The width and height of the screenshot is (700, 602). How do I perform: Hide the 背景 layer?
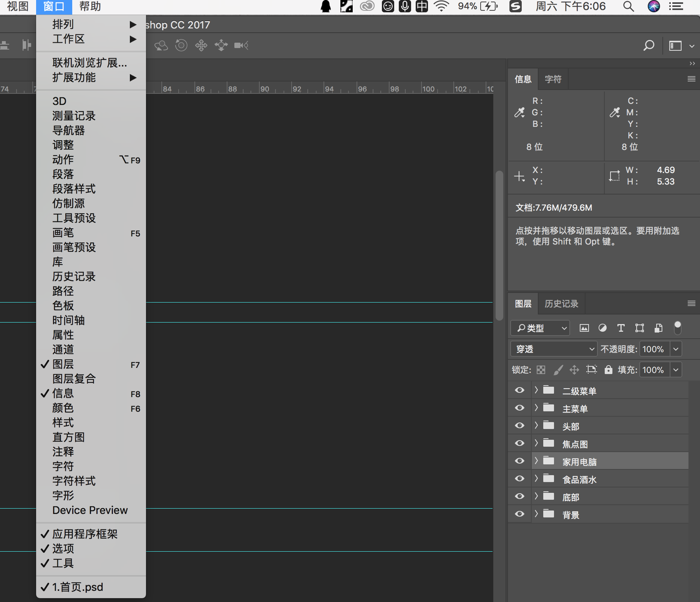pyautogui.click(x=519, y=514)
